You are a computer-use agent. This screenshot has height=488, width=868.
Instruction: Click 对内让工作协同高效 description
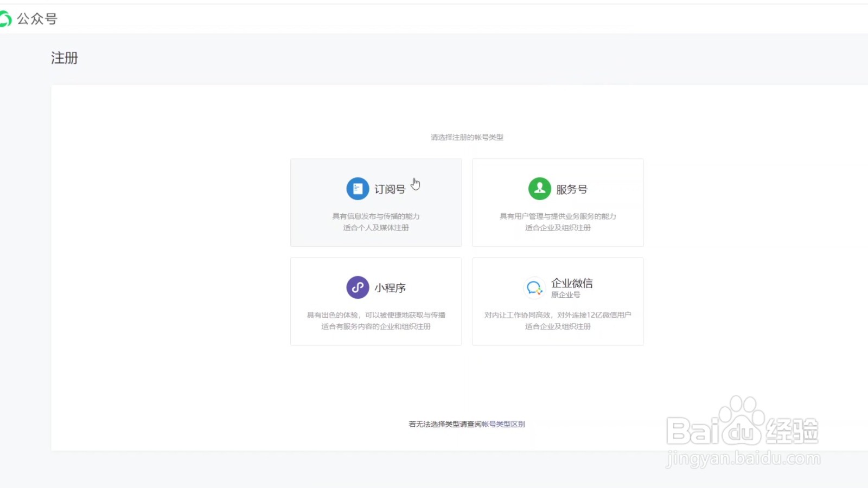(558, 315)
